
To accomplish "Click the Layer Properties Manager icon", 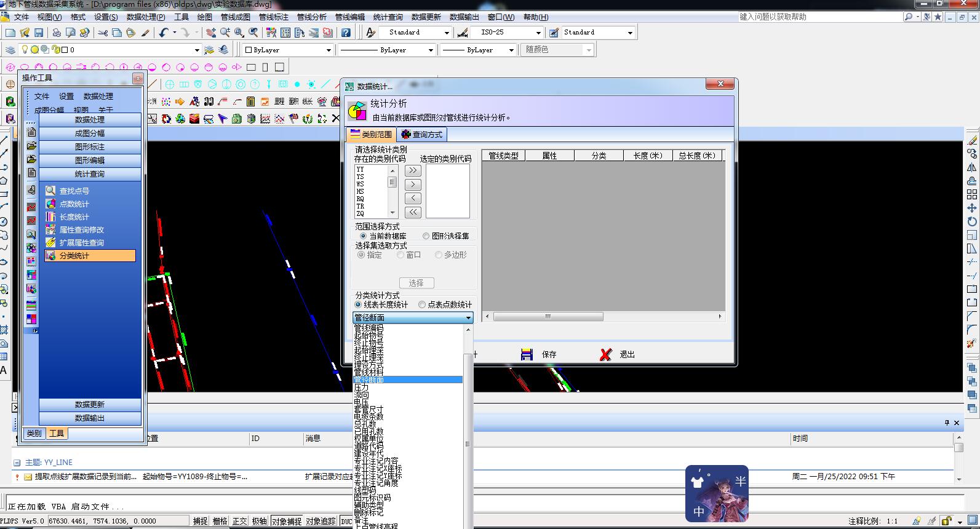I will pyautogui.click(x=10, y=50).
